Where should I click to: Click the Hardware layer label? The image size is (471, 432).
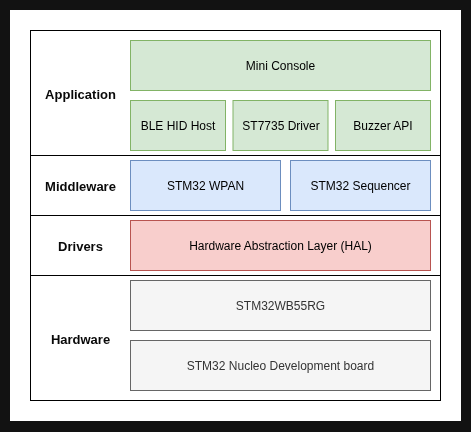[x=80, y=340]
